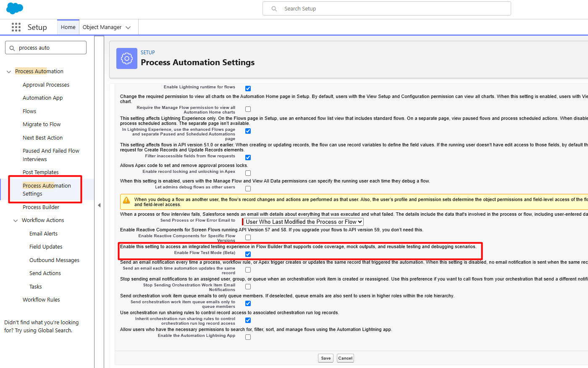Open Paused And Failed Flow Interviews

(x=51, y=155)
